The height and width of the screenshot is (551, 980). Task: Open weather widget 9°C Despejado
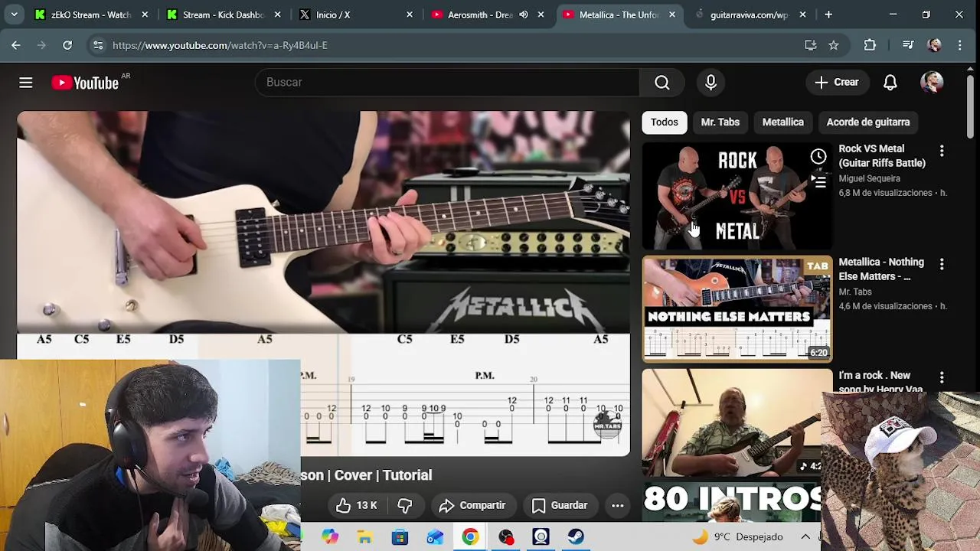738,537
